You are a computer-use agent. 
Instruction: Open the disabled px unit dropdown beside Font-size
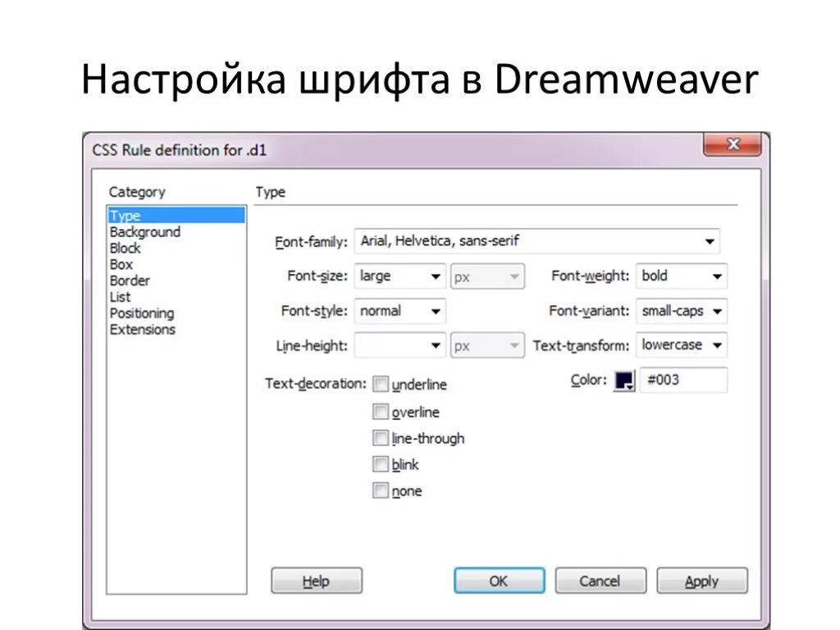[x=487, y=276]
